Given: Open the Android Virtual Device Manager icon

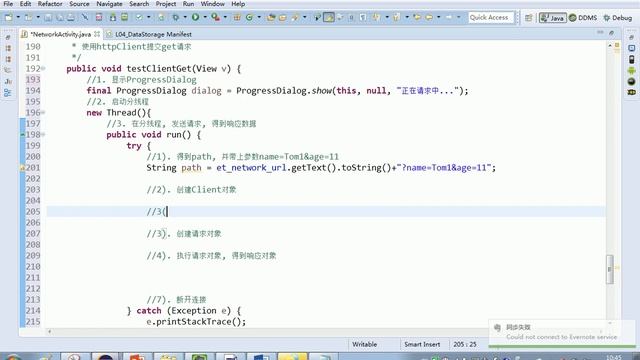Looking at the screenshot, I should click(124, 17).
